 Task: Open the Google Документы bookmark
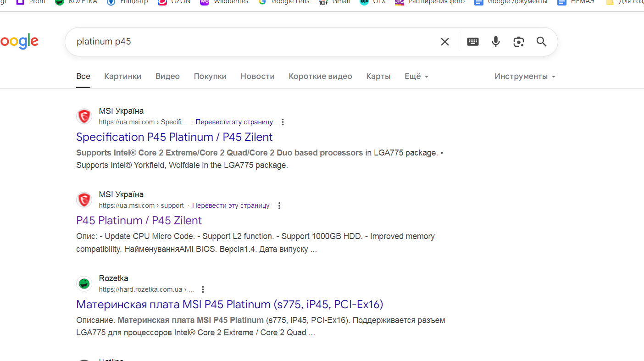pyautogui.click(x=511, y=2)
